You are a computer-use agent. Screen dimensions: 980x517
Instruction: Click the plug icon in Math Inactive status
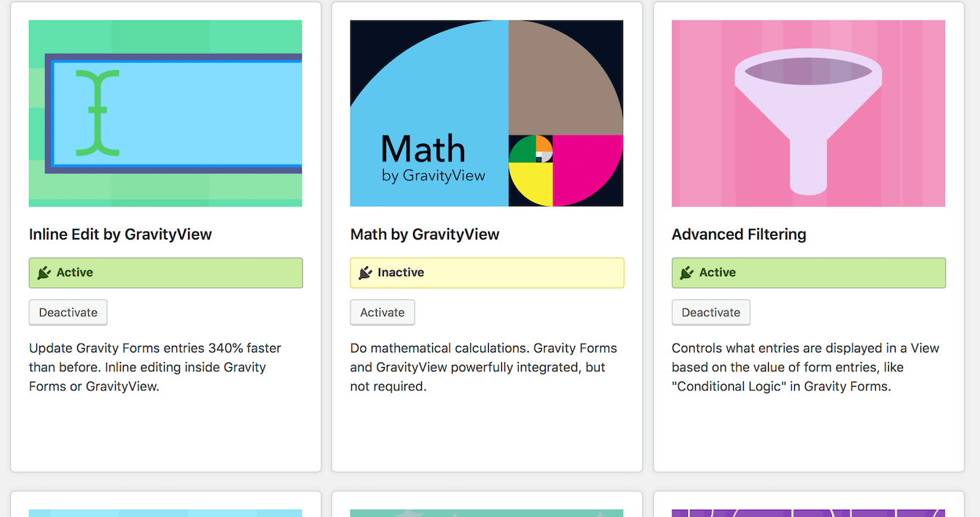pos(366,272)
